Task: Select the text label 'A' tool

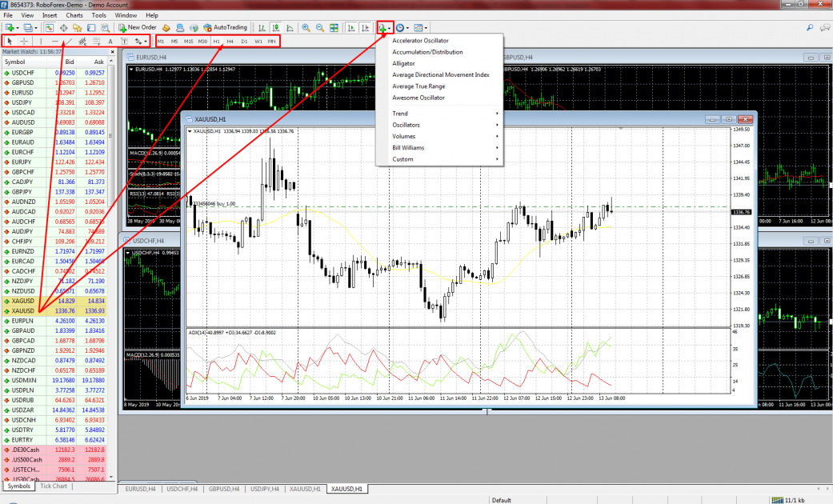Action: coord(110,41)
